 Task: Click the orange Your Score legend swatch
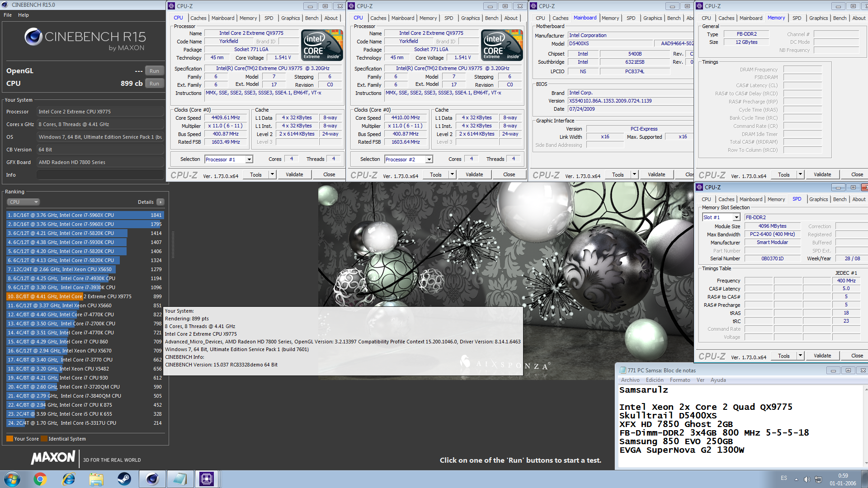tap(10, 439)
